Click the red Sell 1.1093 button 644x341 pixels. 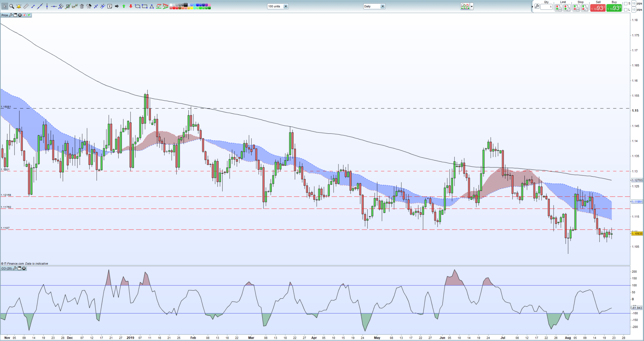598,8
